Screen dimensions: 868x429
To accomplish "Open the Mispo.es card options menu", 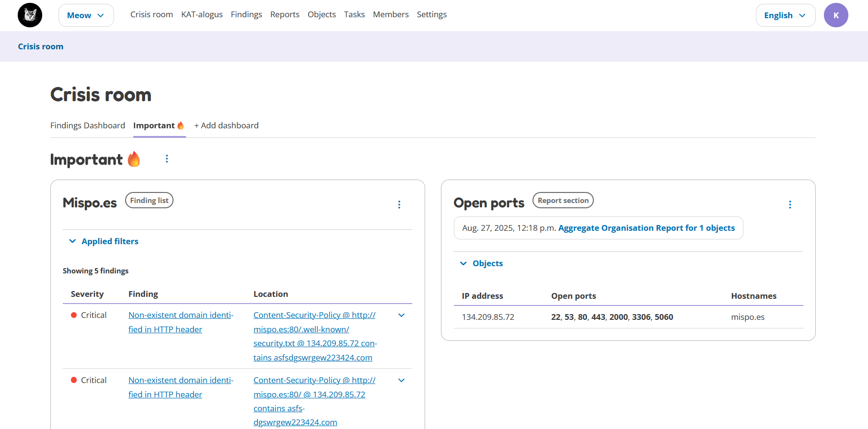I will (x=399, y=204).
